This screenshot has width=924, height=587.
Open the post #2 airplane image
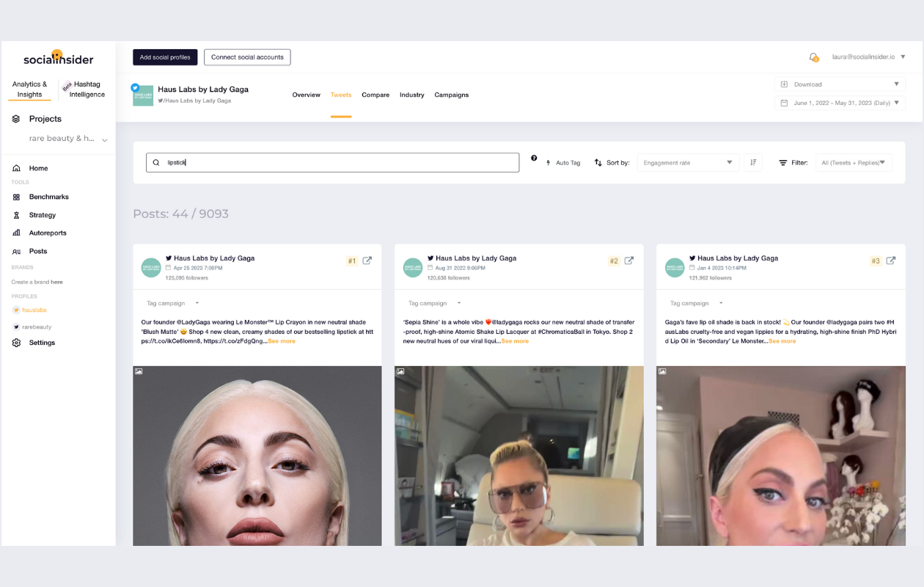pyautogui.click(x=519, y=456)
